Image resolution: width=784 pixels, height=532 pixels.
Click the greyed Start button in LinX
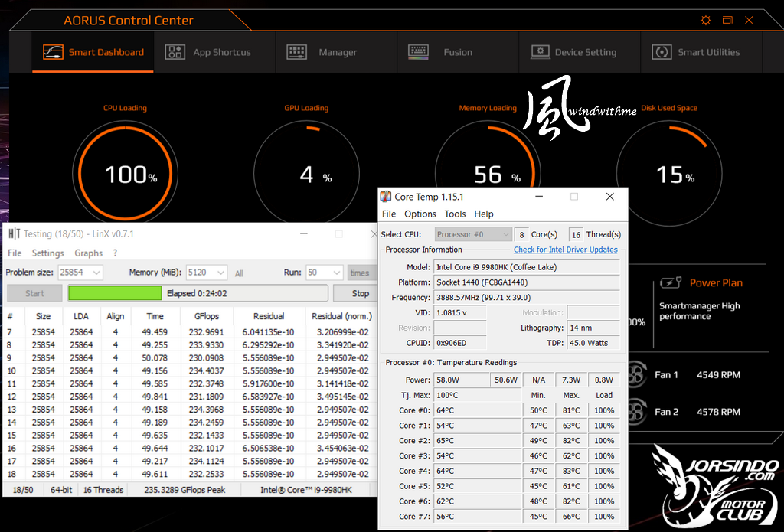(x=34, y=293)
